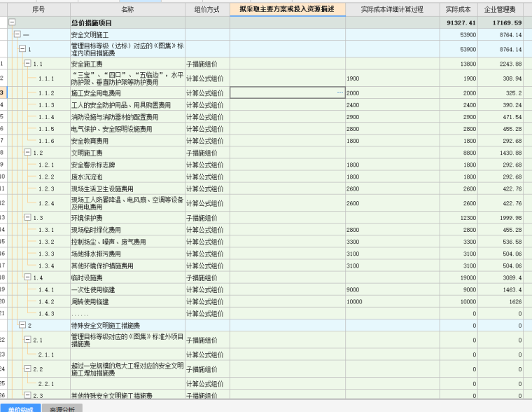Click the 9000 calculation cell for 一次性使用临建
The width and height of the screenshot is (532, 412).
click(x=393, y=289)
